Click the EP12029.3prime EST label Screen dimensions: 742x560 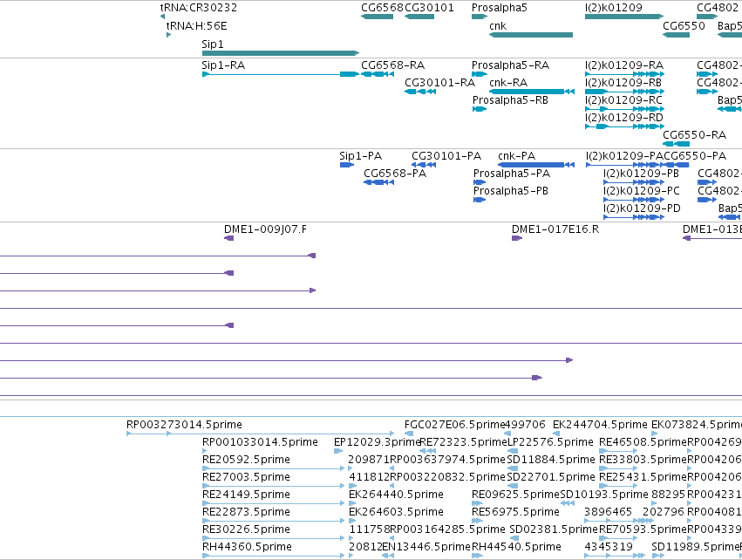(x=378, y=442)
